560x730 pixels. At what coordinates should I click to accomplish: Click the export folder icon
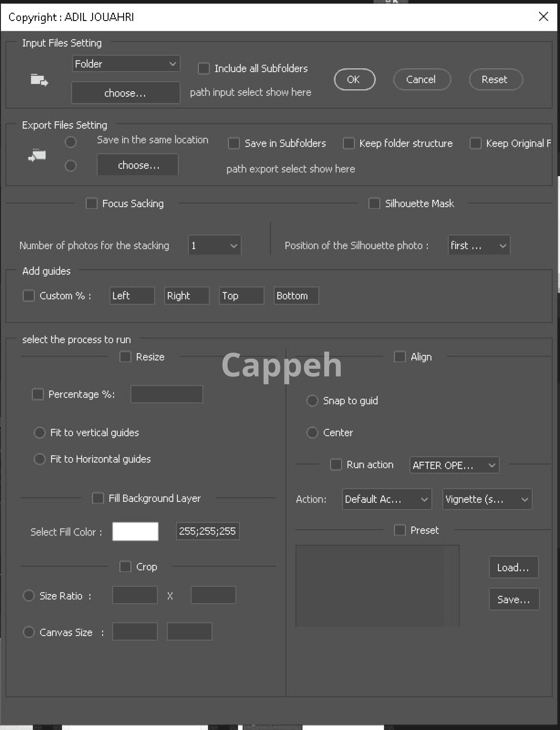37,155
